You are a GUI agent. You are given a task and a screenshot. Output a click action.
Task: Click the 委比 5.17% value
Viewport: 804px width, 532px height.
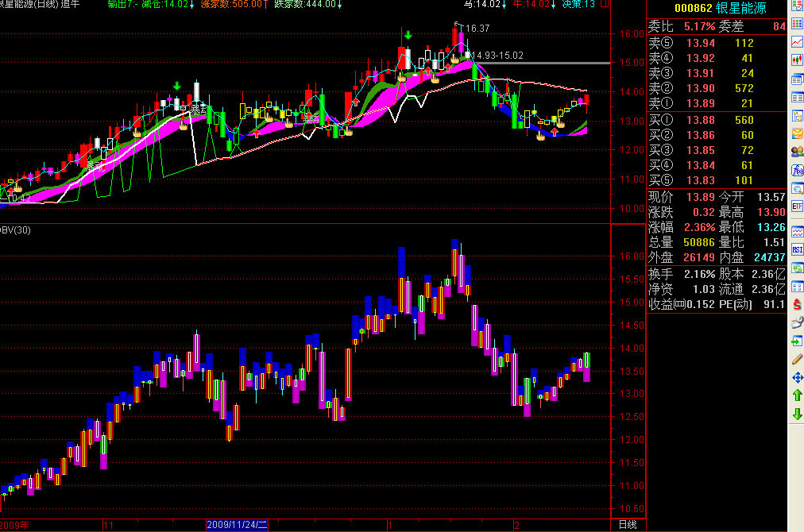699,27
